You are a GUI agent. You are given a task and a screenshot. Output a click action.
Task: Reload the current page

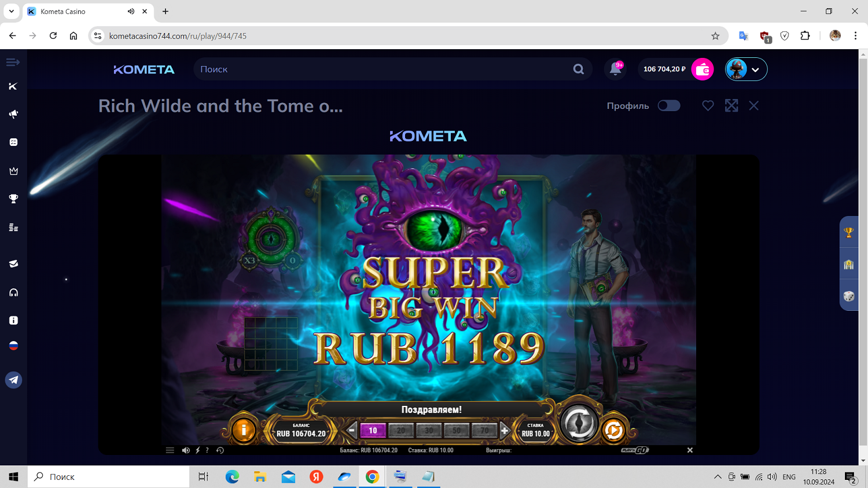(53, 36)
